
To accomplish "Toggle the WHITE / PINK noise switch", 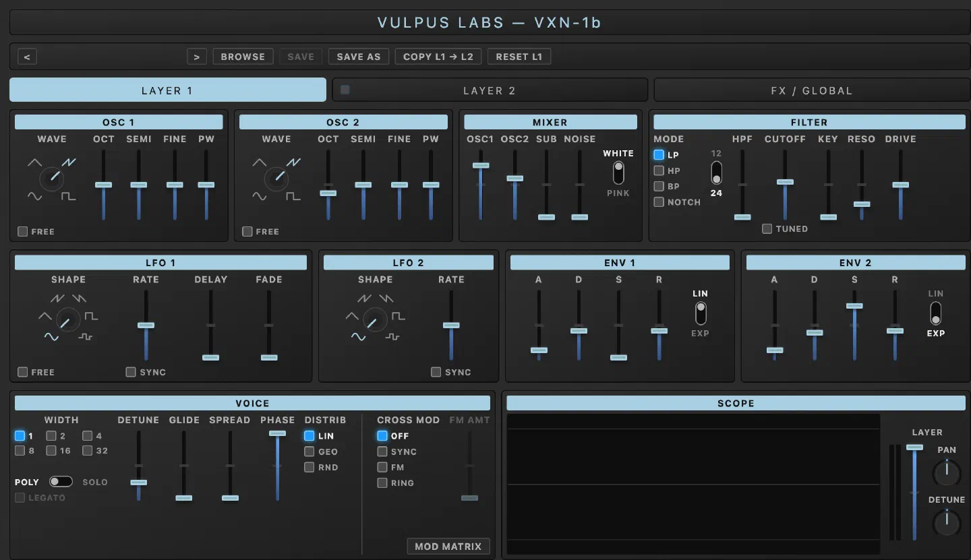I will coord(618,173).
